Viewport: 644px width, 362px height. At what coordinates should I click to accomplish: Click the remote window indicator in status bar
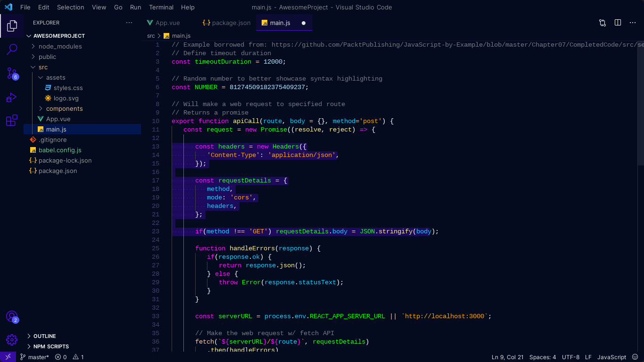8,357
